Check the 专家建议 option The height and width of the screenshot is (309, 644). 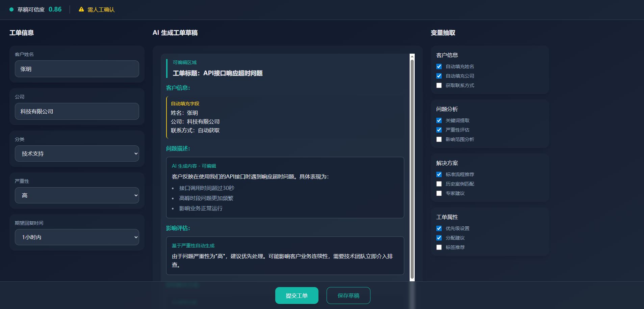pos(439,193)
